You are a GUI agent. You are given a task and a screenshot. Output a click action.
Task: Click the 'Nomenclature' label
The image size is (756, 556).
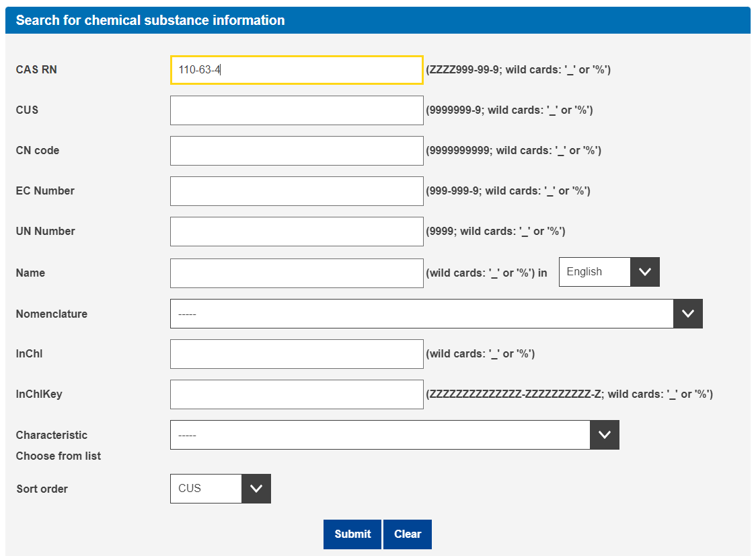pyautogui.click(x=52, y=314)
